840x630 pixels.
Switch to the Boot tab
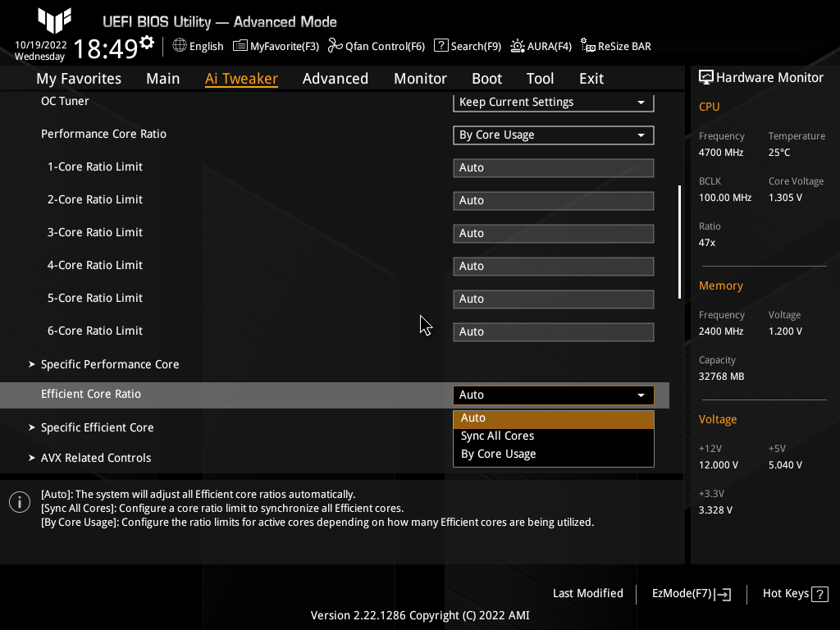[486, 78]
